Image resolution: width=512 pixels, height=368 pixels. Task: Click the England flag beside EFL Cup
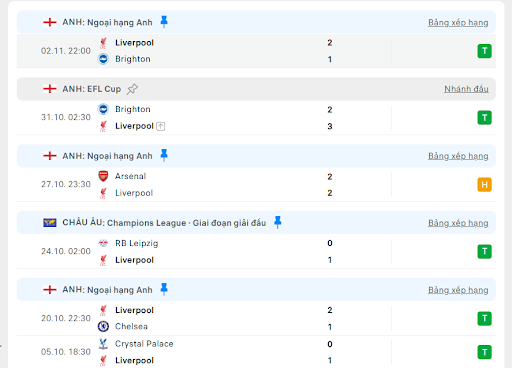pyautogui.click(x=50, y=89)
